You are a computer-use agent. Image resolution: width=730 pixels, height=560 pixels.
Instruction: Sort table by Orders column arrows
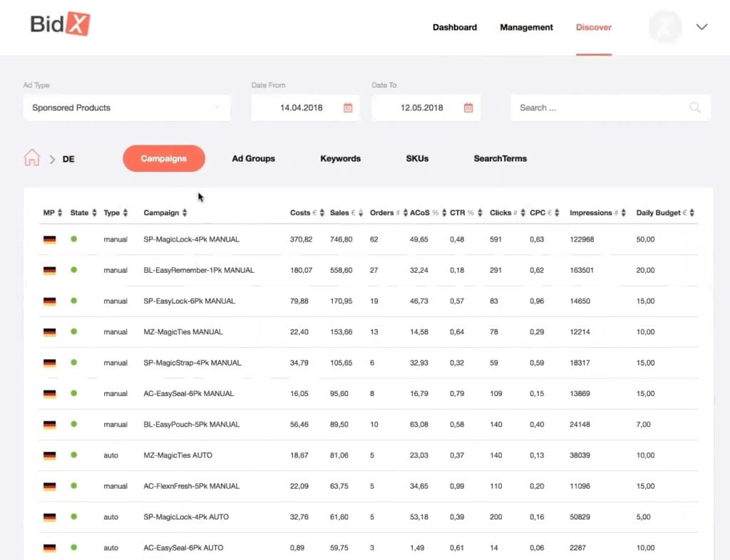pos(406,213)
